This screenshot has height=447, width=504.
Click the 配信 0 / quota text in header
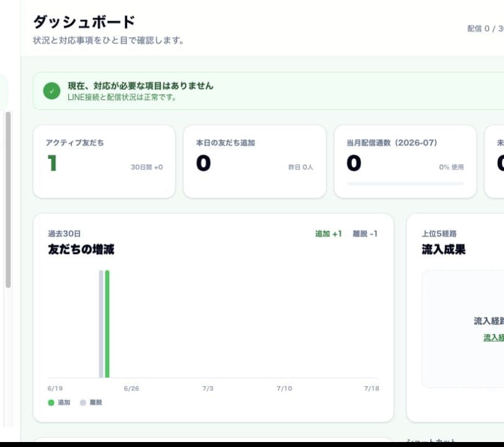click(x=485, y=29)
